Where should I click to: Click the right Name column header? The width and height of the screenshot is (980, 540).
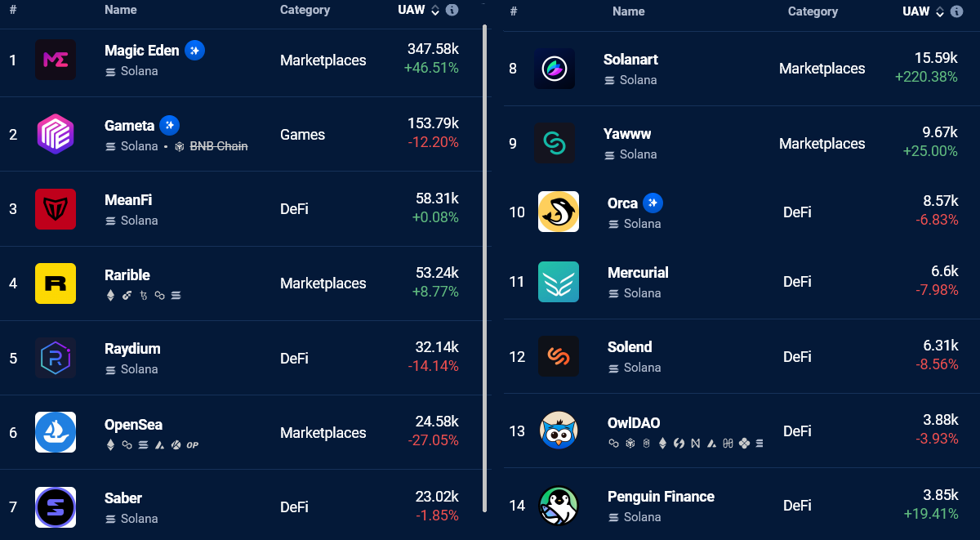click(628, 11)
